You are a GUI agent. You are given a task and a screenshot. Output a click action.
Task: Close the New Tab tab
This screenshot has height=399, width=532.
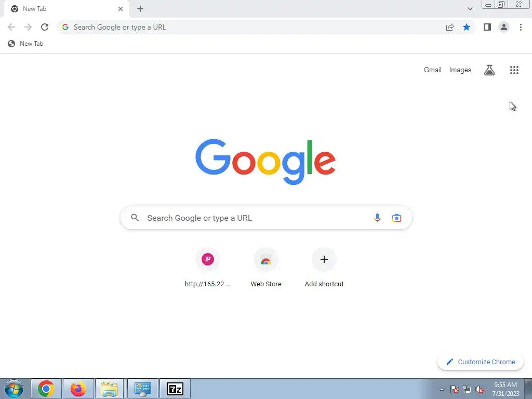click(x=121, y=9)
